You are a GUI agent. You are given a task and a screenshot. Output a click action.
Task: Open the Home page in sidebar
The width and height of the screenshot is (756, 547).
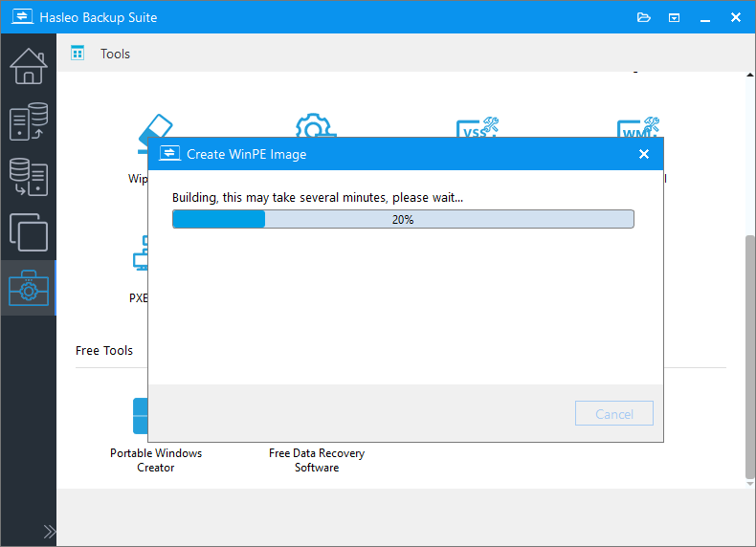28,65
